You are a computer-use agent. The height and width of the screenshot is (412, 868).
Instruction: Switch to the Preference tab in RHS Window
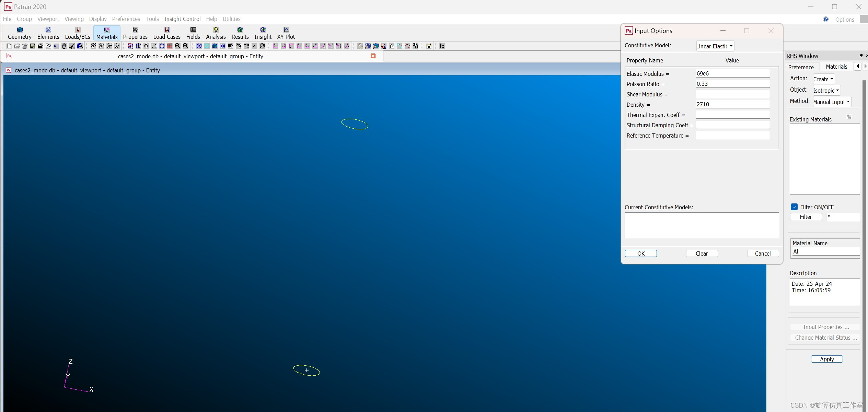801,67
